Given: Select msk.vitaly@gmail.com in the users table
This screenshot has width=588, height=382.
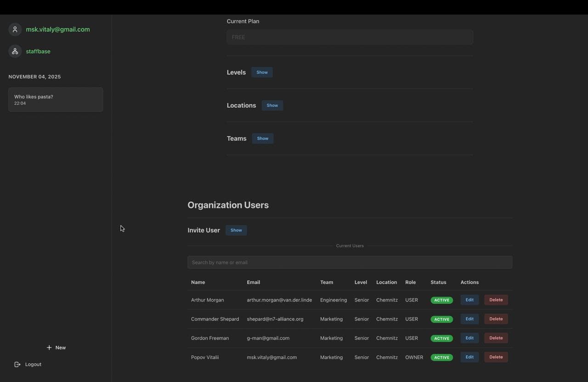Looking at the screenshot, I should [272, 357].
